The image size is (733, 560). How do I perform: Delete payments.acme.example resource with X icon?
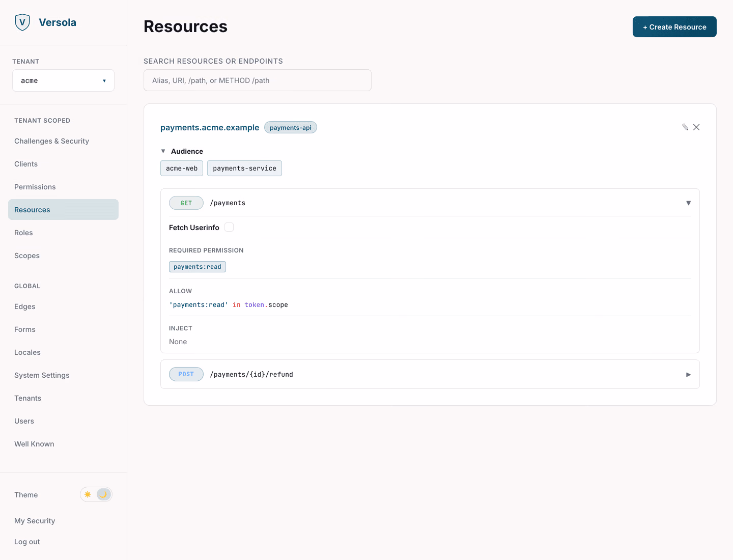click(696, 127)
